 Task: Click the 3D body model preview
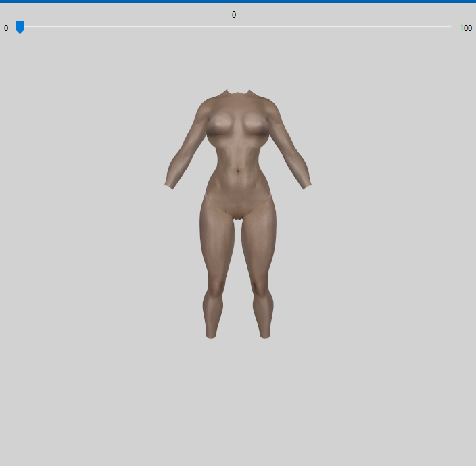point(238,214)
